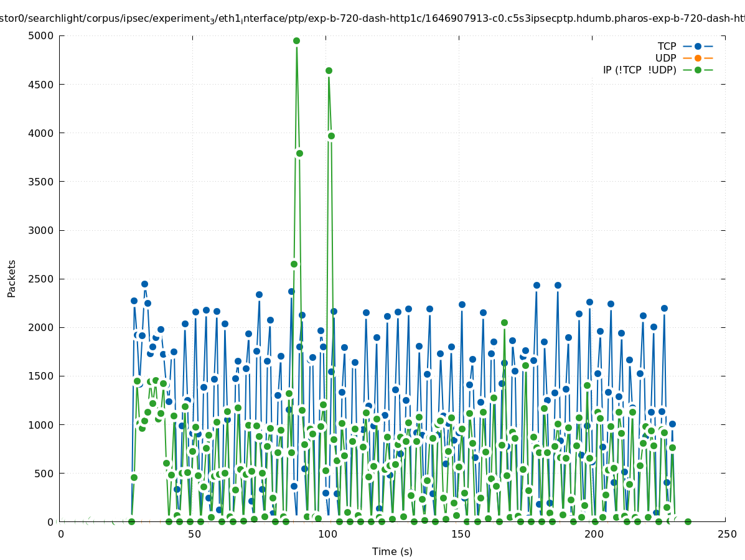Viewport: 745px width, 560px height.
Task: Click the orange UDP legend marker
Action: point(698,58)
